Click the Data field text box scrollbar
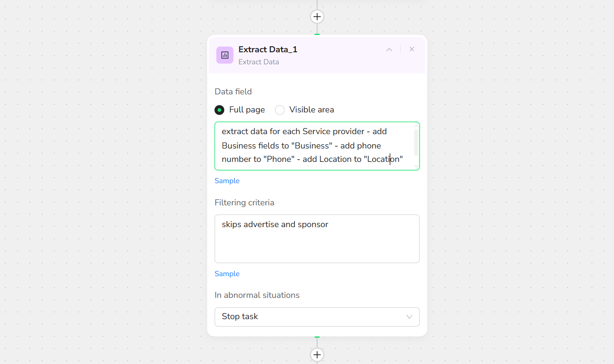The width and height of the screenshot is (614, 364). tap(416, 142)
